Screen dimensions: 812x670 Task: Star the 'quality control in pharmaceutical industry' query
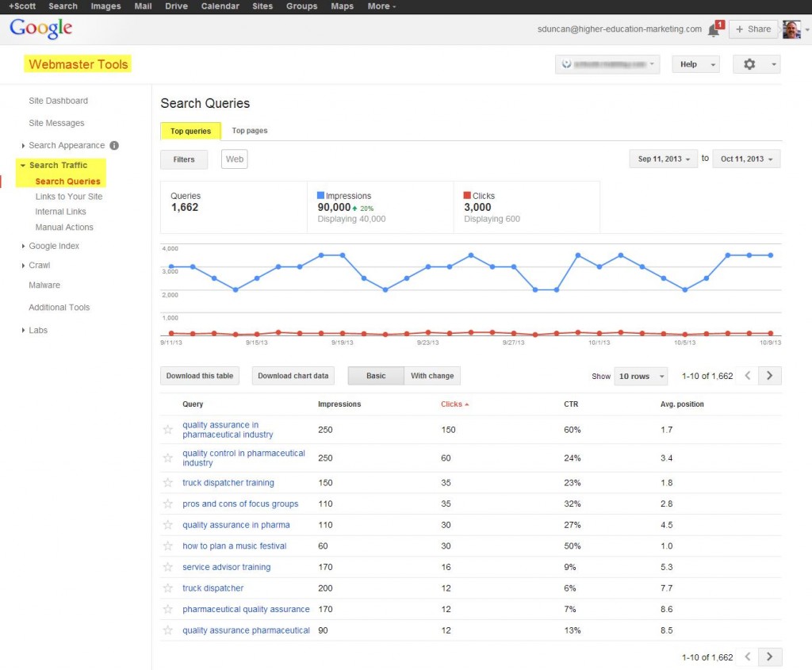[x=168, y=458]
